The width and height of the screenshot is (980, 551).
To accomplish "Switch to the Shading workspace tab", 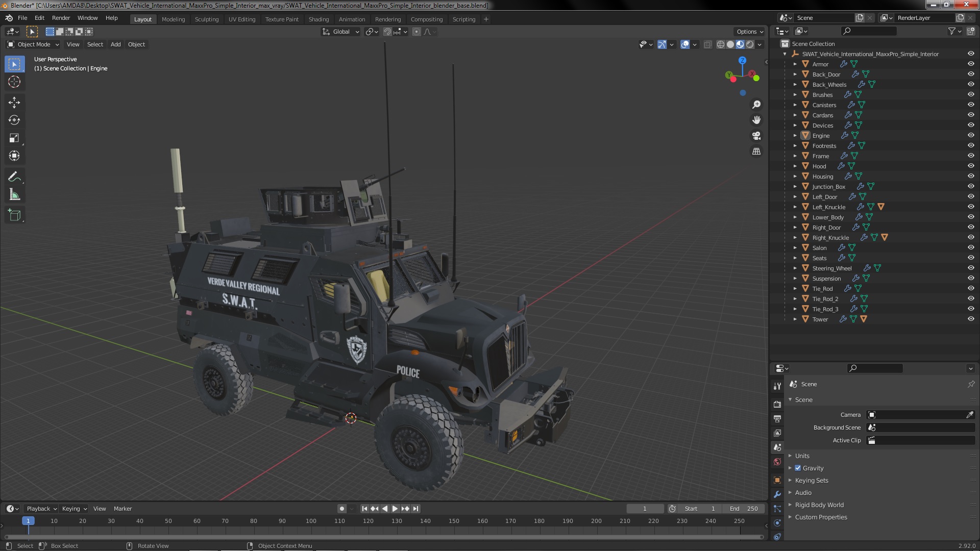I will click(318, 19).
